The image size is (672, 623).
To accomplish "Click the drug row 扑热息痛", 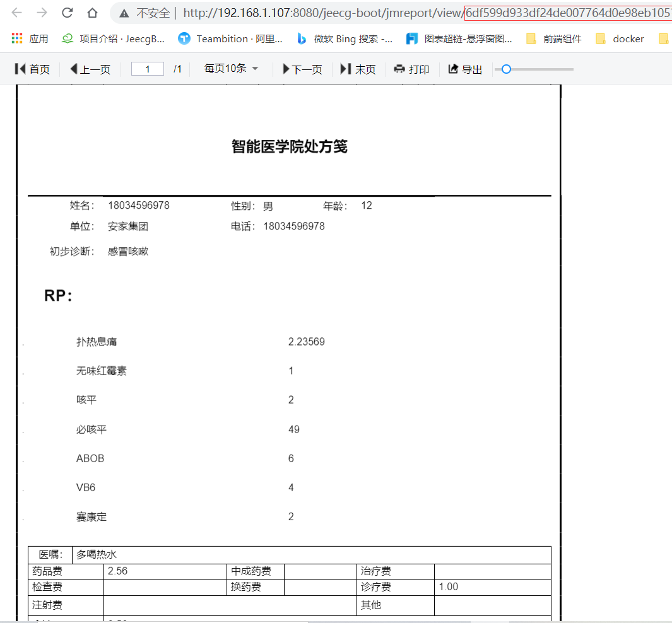I will pos(97,342).
